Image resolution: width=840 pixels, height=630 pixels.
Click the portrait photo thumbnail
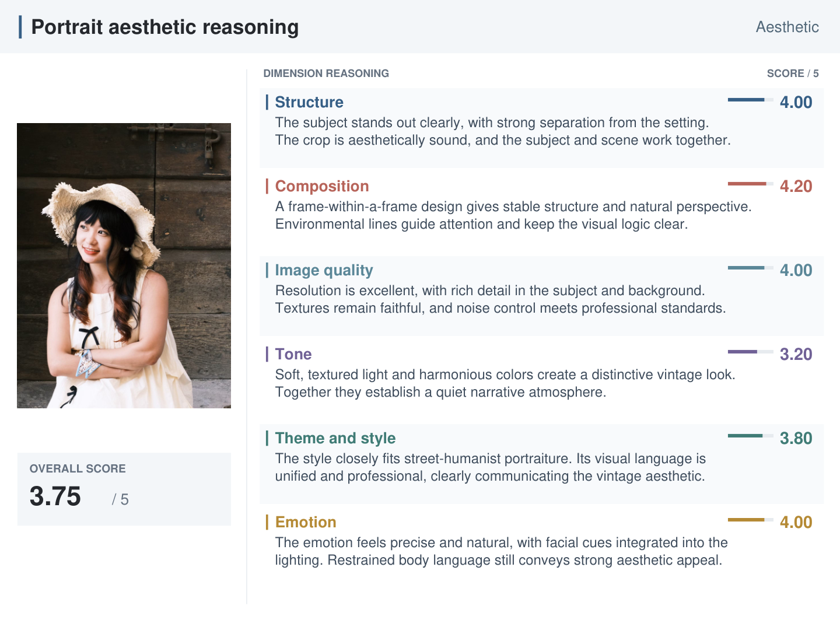click(x=124, y=265)
